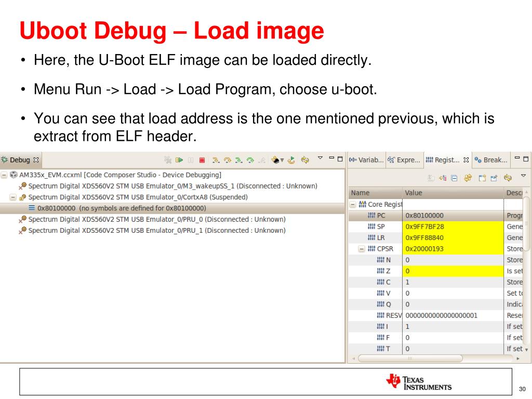532x399 pixels.
Task: Select the CortxA8 (Suspended) entry
Action: point(138,197)
